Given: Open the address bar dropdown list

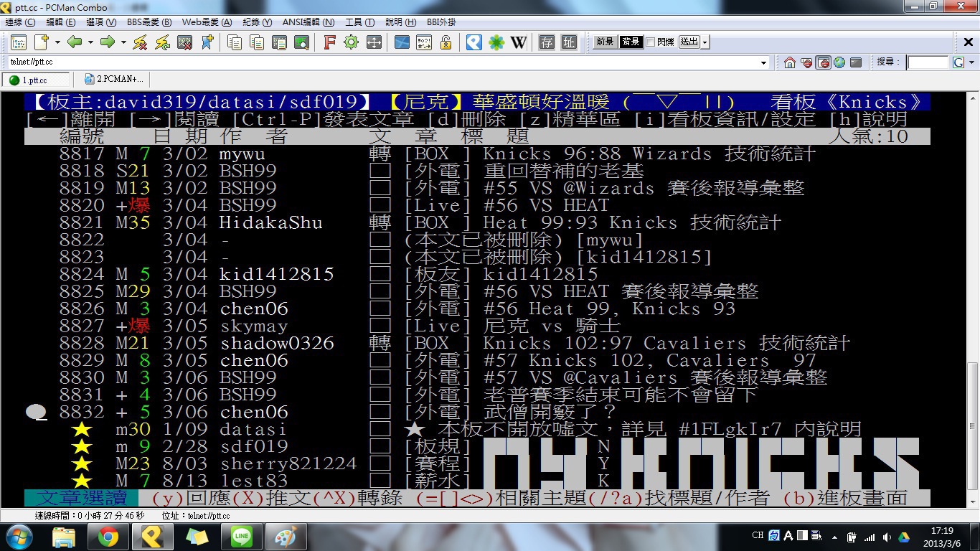Looking at the screenshot, I should click(x=764, y=62).
